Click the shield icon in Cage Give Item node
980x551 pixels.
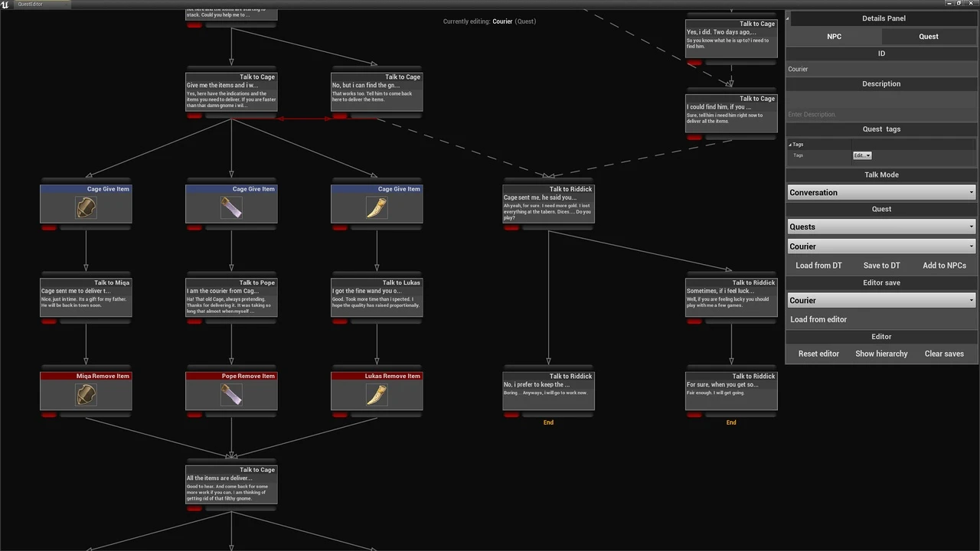(x=86, y=207)
